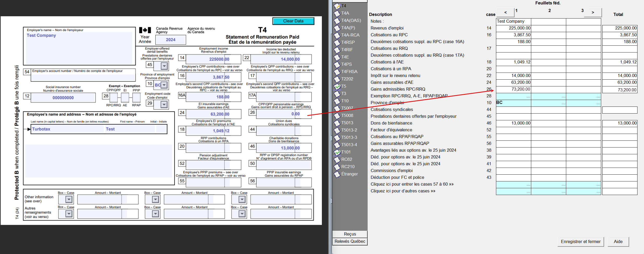Click Gains admissibles RPC/RRQ cell 73,200.00
The image size is (644, 254).
tap(513, 89)
